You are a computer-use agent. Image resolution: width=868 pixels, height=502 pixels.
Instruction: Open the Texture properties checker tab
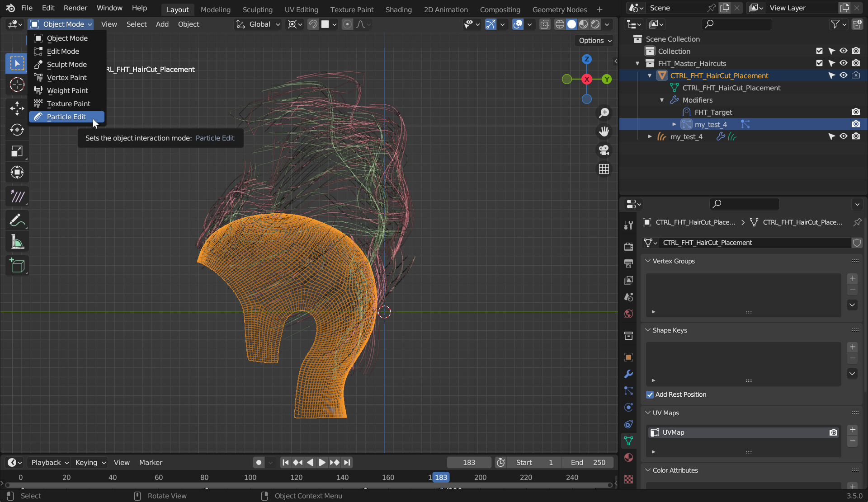[x=628, y=479]
